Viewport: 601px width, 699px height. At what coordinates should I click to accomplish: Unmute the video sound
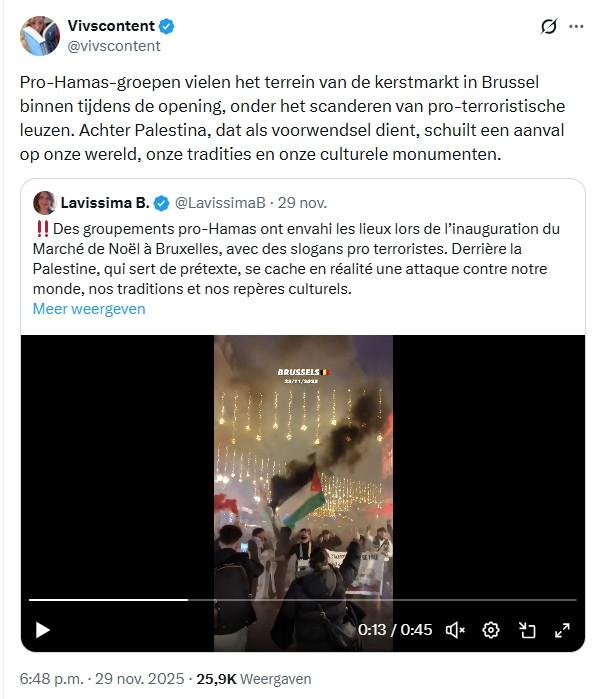pyautogui.click(x=455, y=630)
